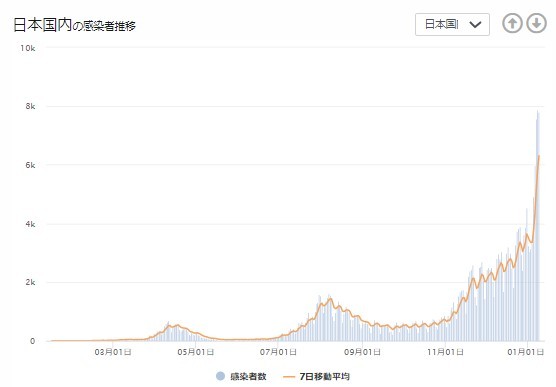This screenshot has width=556, height=387.
Task: Toggle the 感染者数 legend series
Action: click(x=241, y=376)
